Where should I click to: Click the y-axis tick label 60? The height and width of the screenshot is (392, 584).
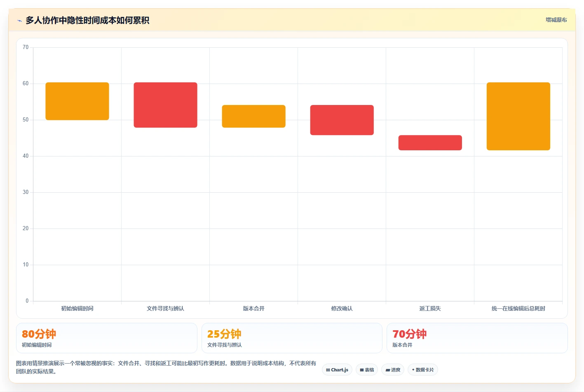pyautogui.click(x=26, y=84)
